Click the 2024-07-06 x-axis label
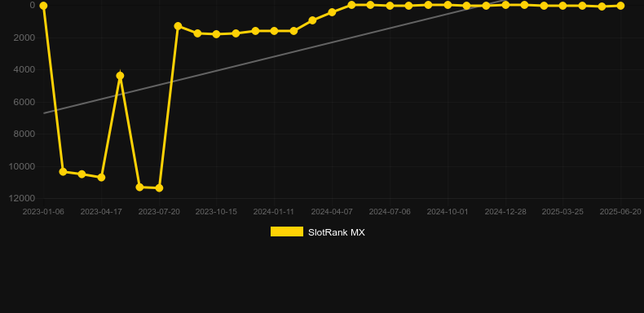This screenshot has width=644, height=313. coord(390,212)
